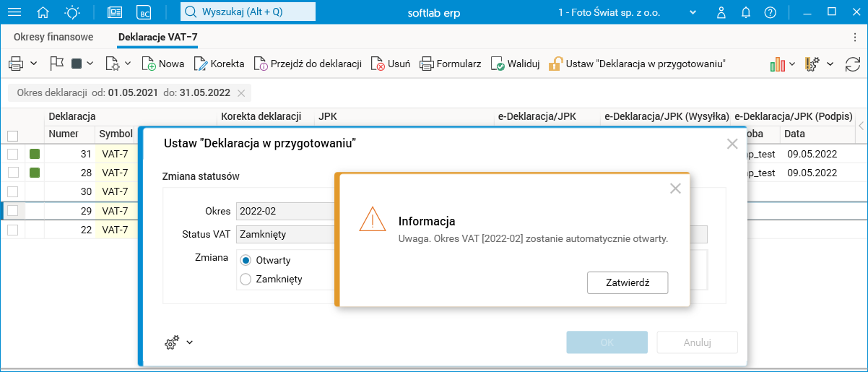The image size is (868, 372).
Task: Expand the print options dropdown arrow
Action: [x=34, y=64]
